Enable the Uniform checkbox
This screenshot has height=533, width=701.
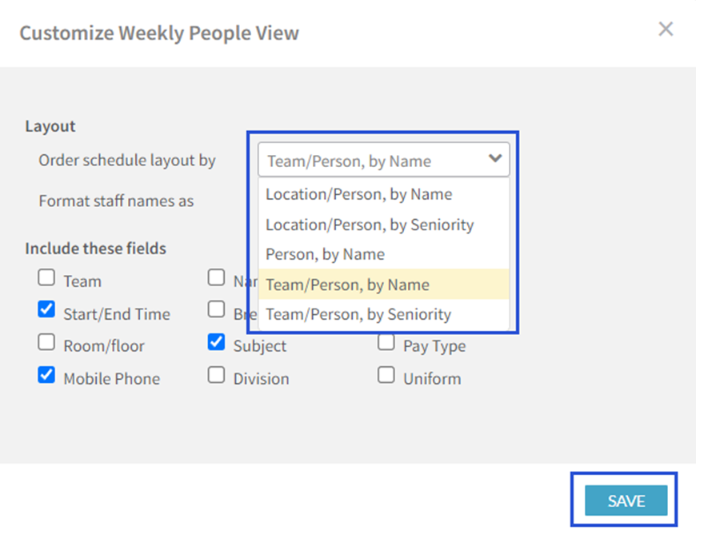pyautogui.click(x=386, y=375)
